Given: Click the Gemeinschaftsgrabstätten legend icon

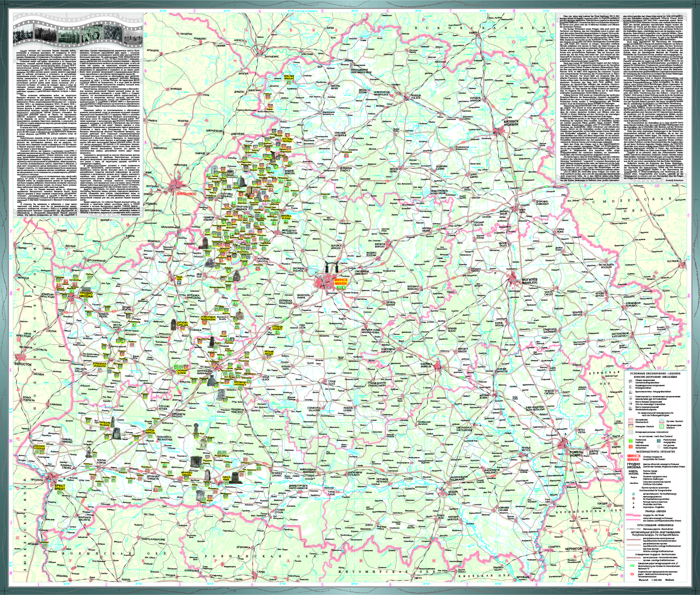Looking at the screenshot, I should point(631,381).
